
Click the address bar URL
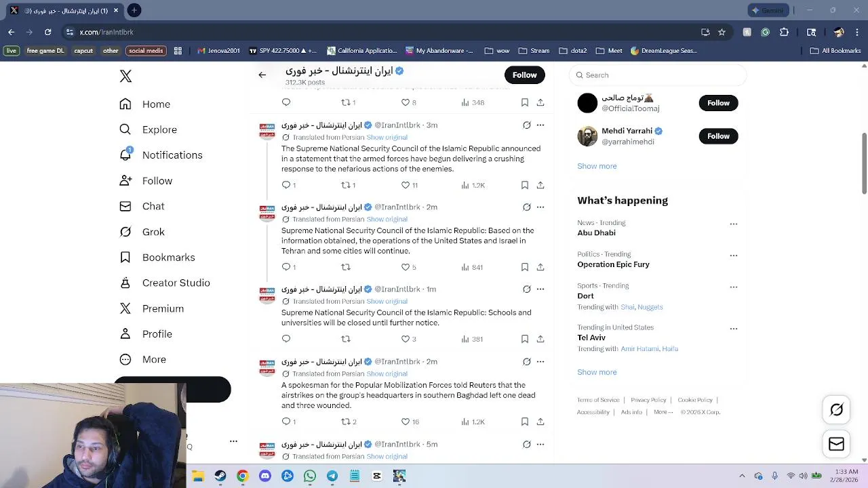(106, 32)
